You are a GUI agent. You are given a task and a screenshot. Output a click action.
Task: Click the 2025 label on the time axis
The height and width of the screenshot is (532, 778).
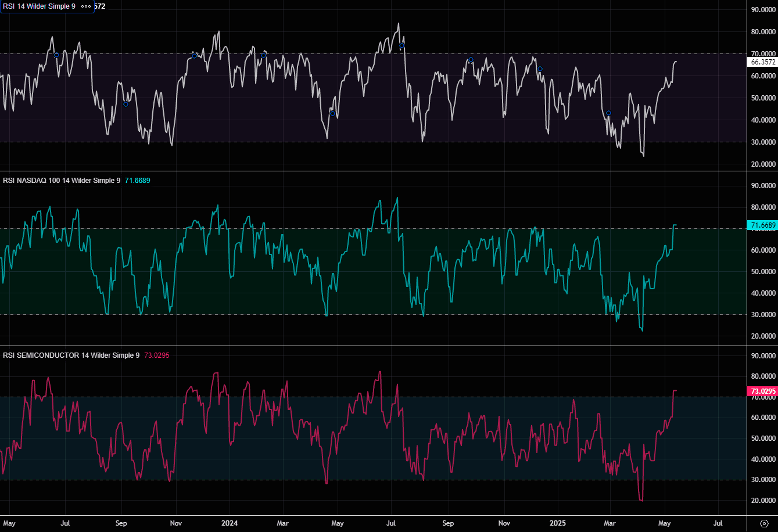(x=557, y=522)
